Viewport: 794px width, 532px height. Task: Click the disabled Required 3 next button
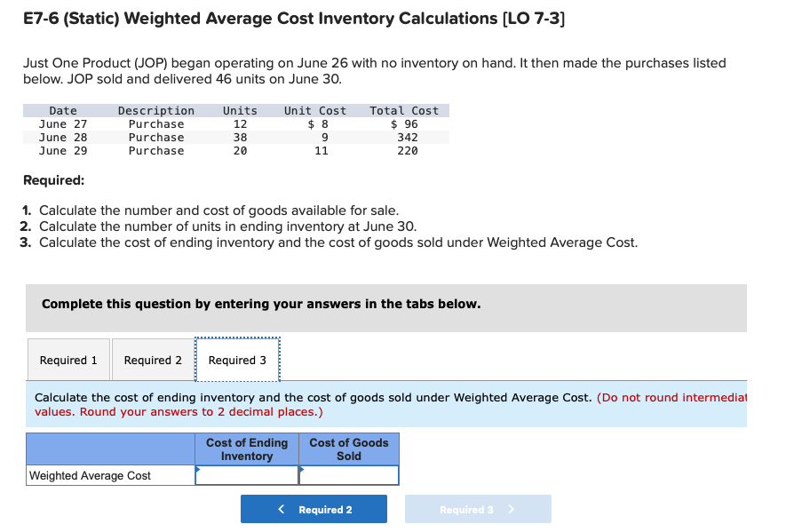[478, 509]
